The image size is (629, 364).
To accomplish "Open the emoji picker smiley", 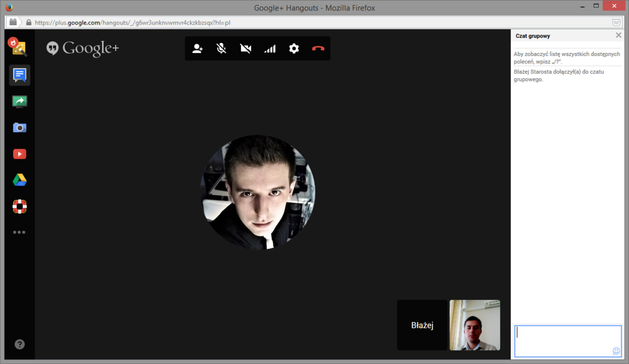I will (x=616, y=351).
